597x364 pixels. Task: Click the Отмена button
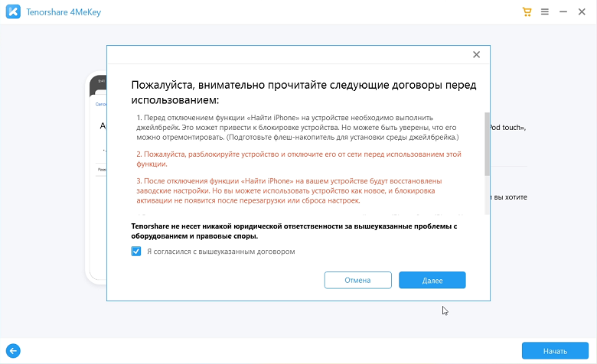coord(357,281)
